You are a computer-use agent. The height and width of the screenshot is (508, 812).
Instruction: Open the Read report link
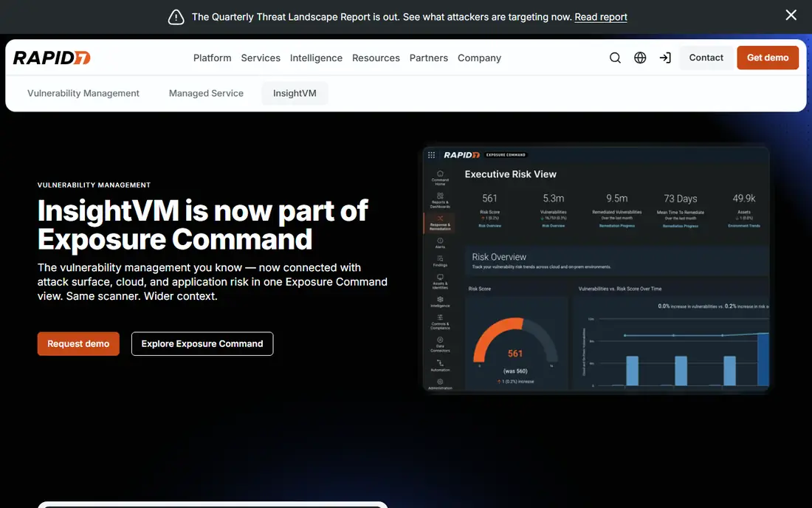(x=601, y=17)
